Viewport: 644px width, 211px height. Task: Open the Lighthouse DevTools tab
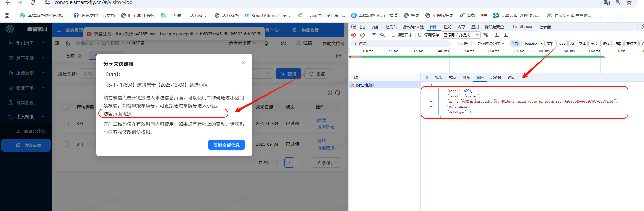(523, 27)
